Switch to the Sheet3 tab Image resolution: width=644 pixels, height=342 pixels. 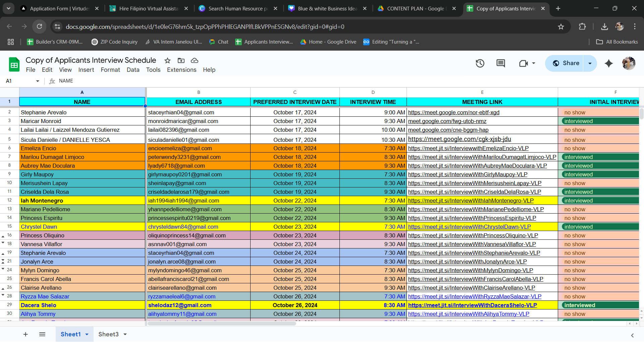coord(108,334)
